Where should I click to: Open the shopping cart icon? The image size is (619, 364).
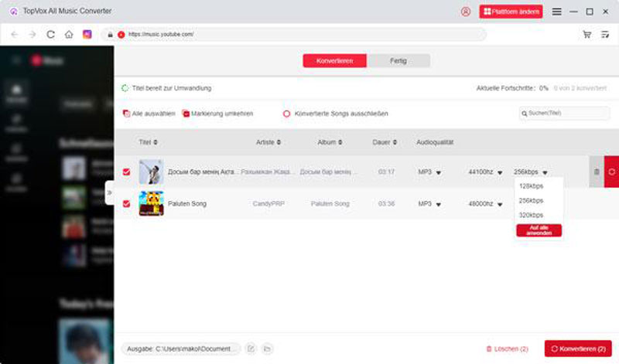point(587,35)
